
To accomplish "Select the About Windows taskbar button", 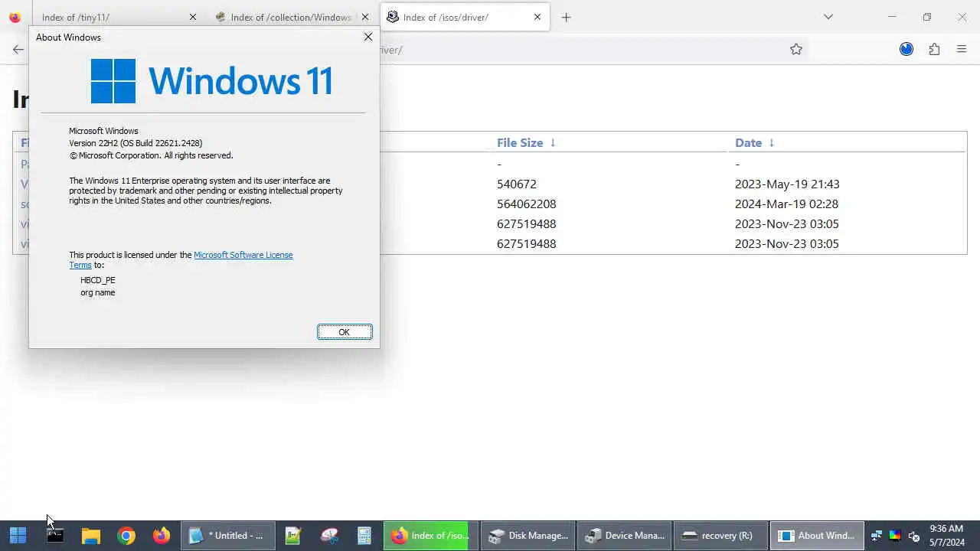I will click(x=817, y=536).
